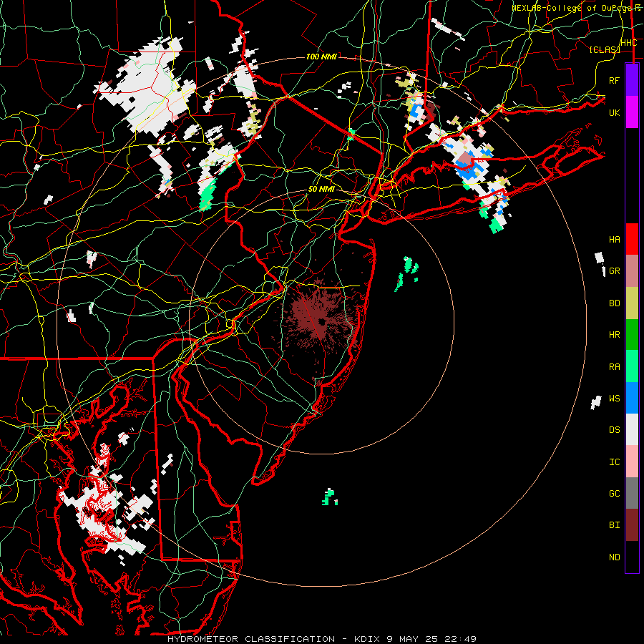Select the brown BI biological swatch
This screenshot has height=644, width=644.
click(632, 525)
